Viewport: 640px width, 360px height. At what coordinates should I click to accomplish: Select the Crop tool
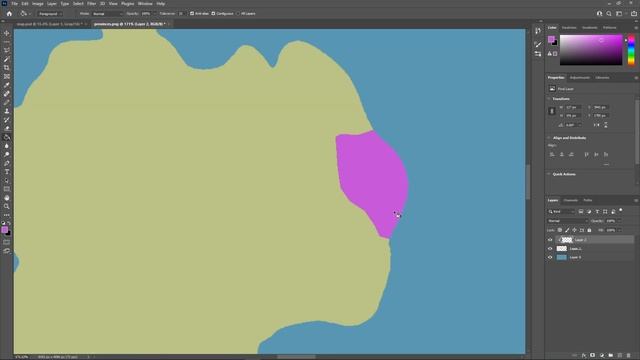click(x=7, y=68)
